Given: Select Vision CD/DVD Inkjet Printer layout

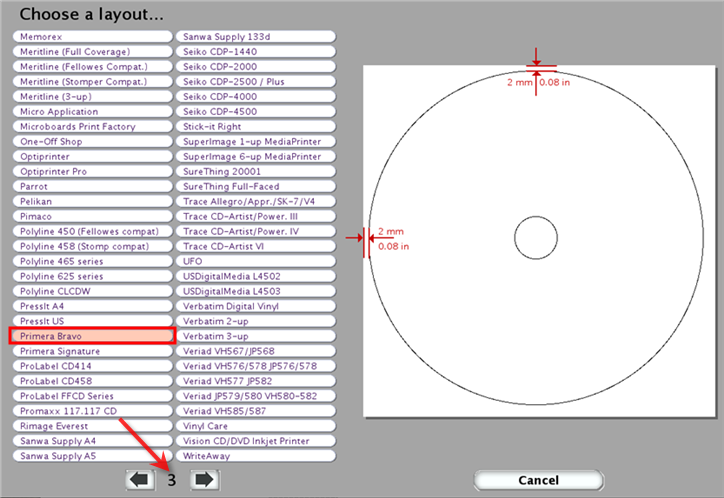Looking at the screenshot, I should [x=256, y=441].
